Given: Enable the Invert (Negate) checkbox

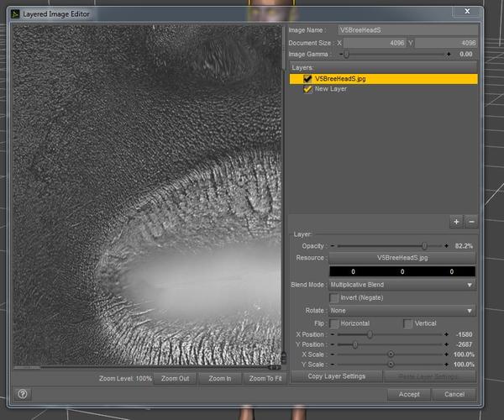Looking at the screenshot, I should (x=334, y=297).
